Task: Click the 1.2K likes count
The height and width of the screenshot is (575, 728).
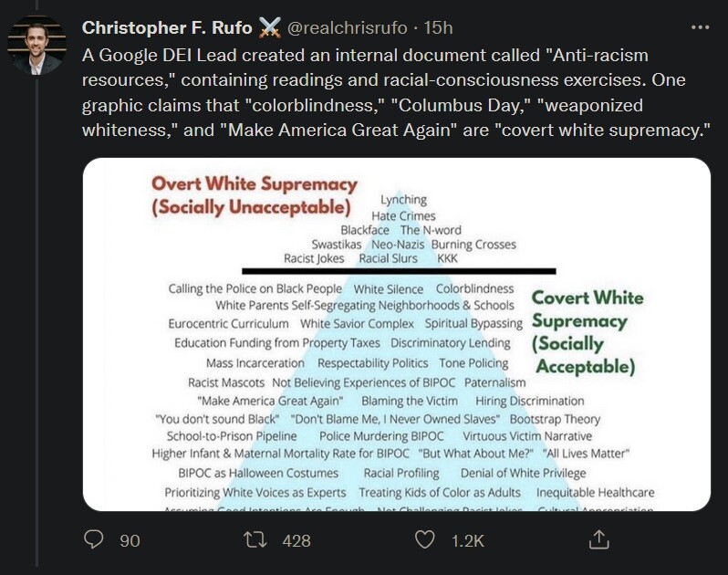Action: pyautogui.click(x=467, y=540)
